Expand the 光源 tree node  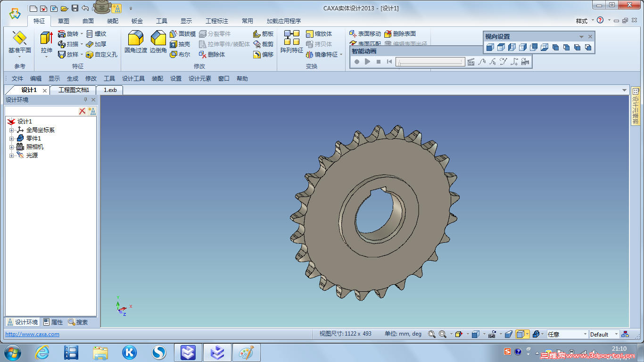tap(12, 156)
